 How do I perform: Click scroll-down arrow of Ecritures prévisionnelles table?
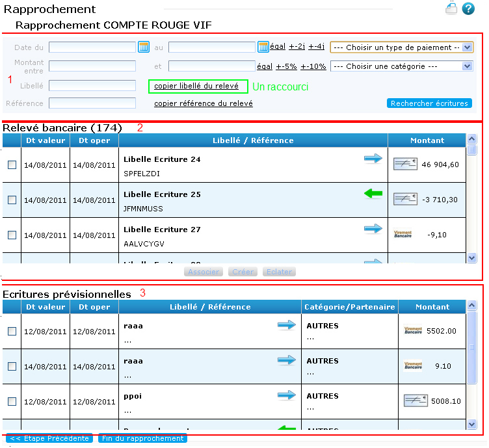pos(471,424)
